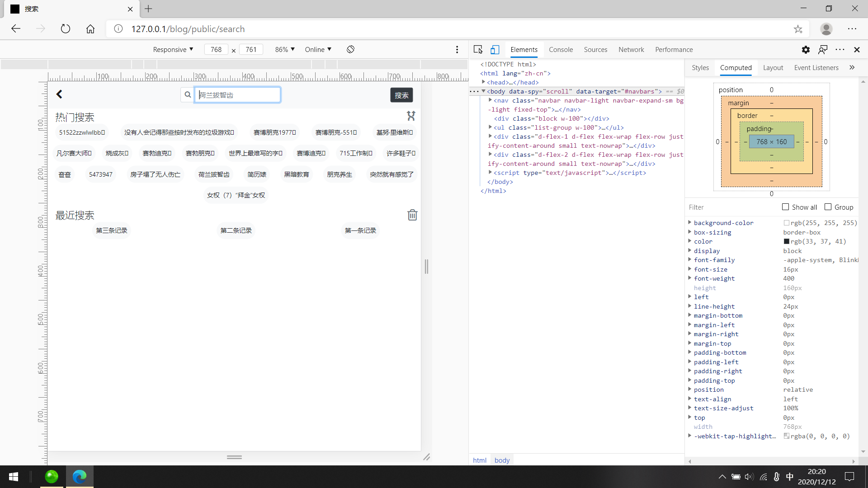Viewport: 868px width, 488px height.
Task: Open the Responsive device dropdown
Action: pyautogui.click(x=173, y=49)
